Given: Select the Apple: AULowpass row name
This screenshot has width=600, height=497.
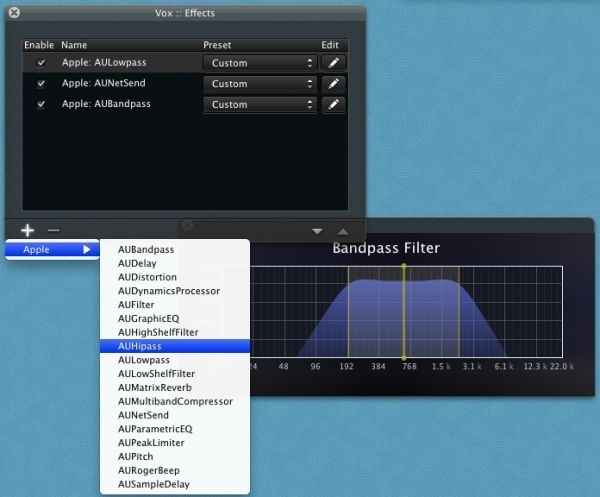Looking at the screenshot, I should 104,62.
